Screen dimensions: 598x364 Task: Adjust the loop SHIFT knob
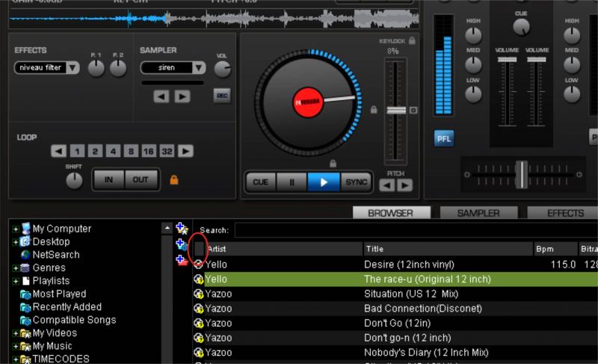click(74, 180)
